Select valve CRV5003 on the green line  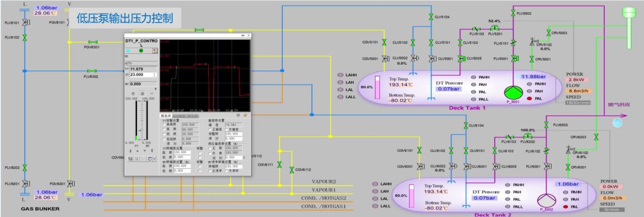pos(549,33)
